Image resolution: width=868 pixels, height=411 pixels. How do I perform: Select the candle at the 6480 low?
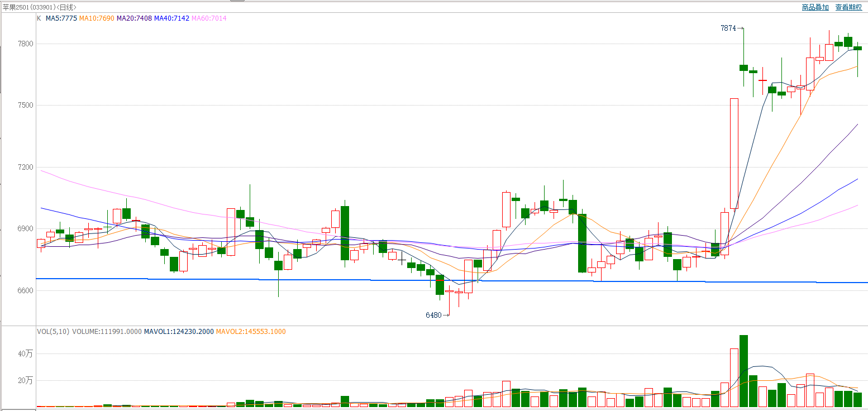click(x=449, y=302)
